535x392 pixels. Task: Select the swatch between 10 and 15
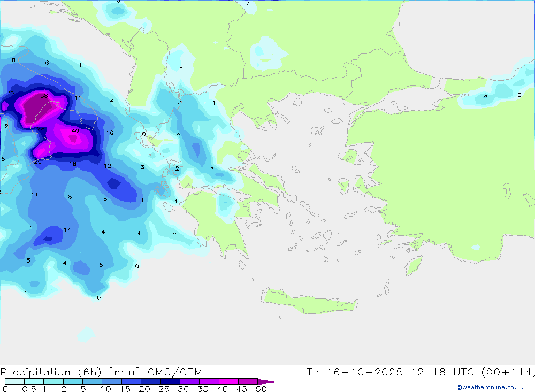coord(112,381)
